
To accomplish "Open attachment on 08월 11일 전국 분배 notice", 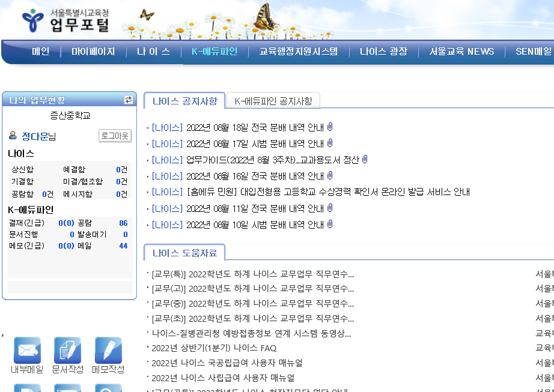I will click(x=330, y=208).
